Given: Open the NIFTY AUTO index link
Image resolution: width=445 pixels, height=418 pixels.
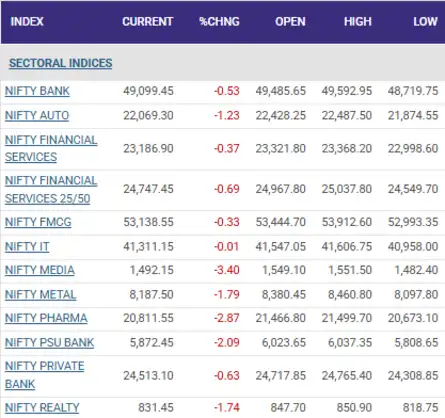Looking at the screenshot, I should pos(37,115).
